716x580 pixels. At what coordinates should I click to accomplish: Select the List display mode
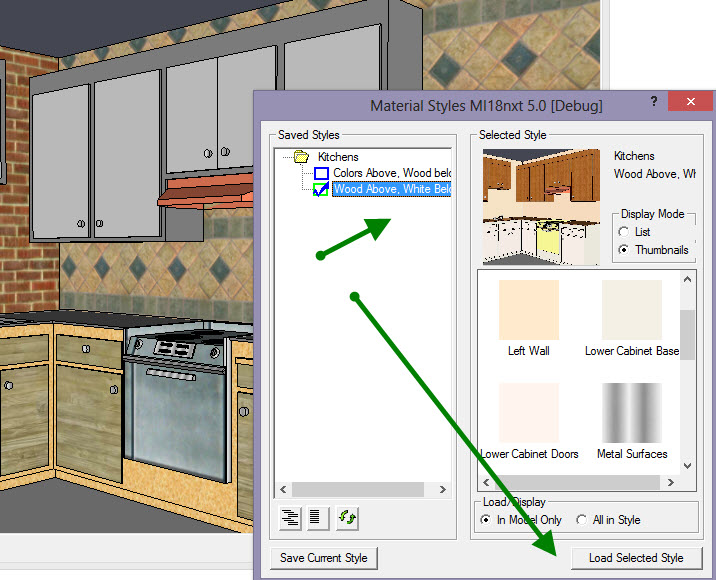(626, 232)
